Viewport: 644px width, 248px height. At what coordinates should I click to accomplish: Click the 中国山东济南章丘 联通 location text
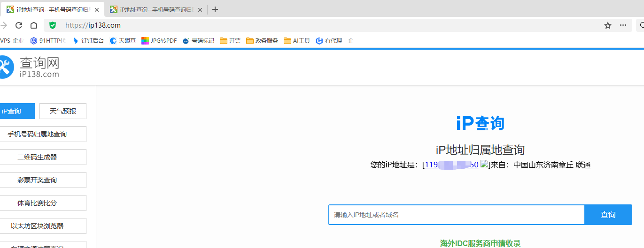[552, 165]
